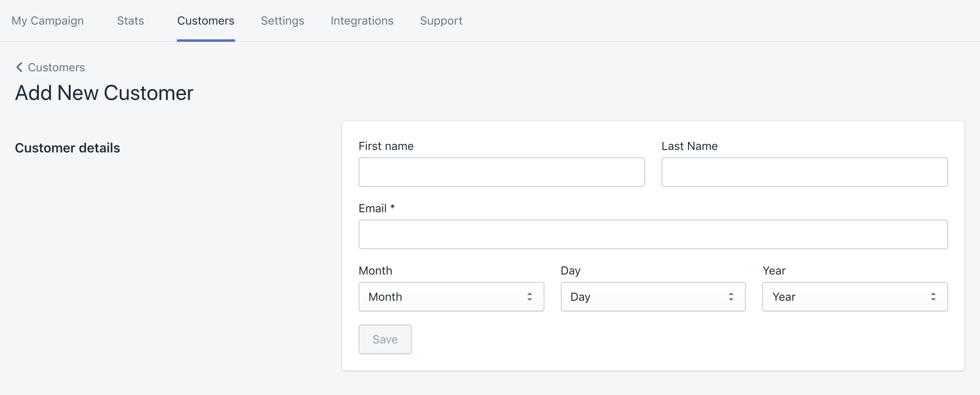Click the up-down arrows in Day select
The width and height of the screenshot is (980, 395).
click(x=731, y=297)
